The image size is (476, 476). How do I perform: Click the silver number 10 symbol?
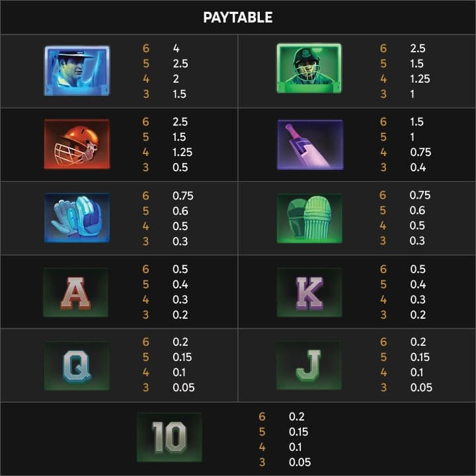point(169,437)
